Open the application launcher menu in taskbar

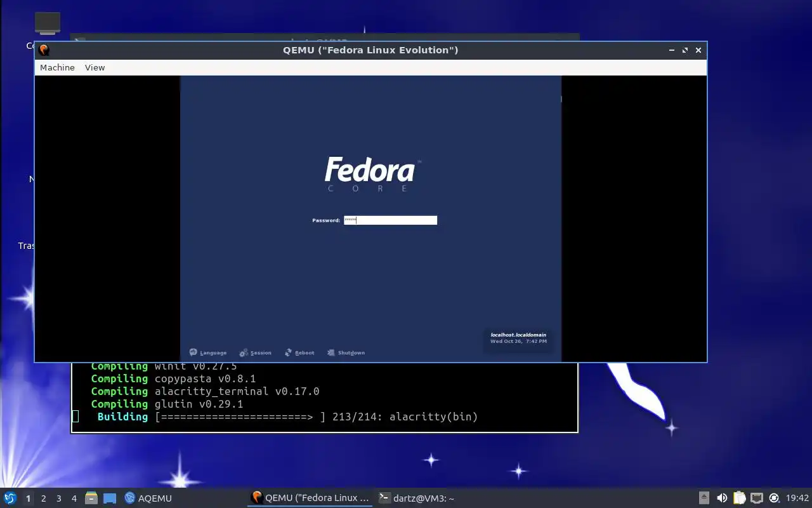coord(10,498)
